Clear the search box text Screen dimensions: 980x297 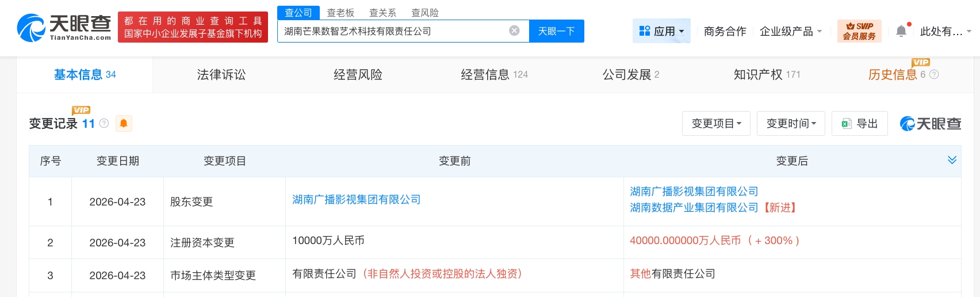click(514, 31)
